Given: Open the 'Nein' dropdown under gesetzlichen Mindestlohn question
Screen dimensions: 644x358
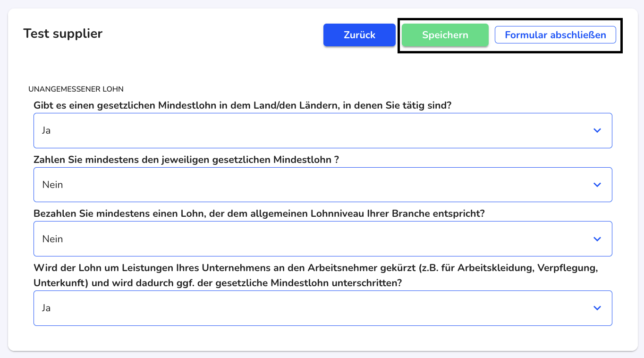Looking at the screenshot, I should [322, 185].
